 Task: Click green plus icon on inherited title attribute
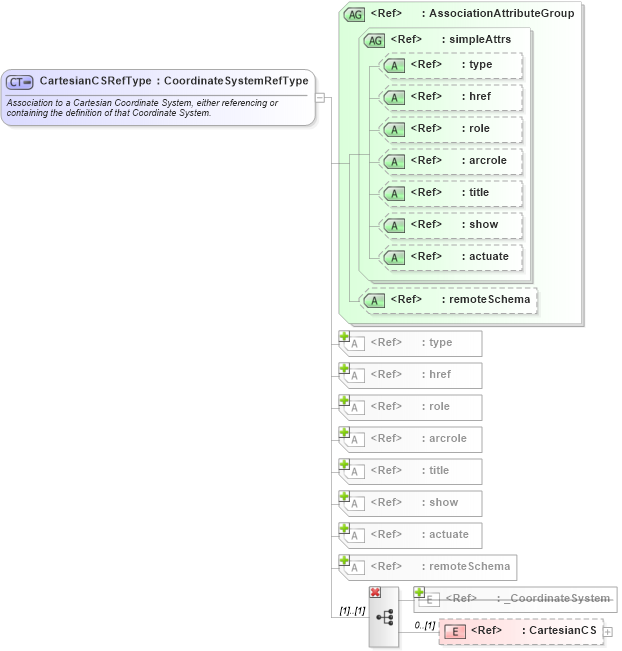tap(344, 464)
